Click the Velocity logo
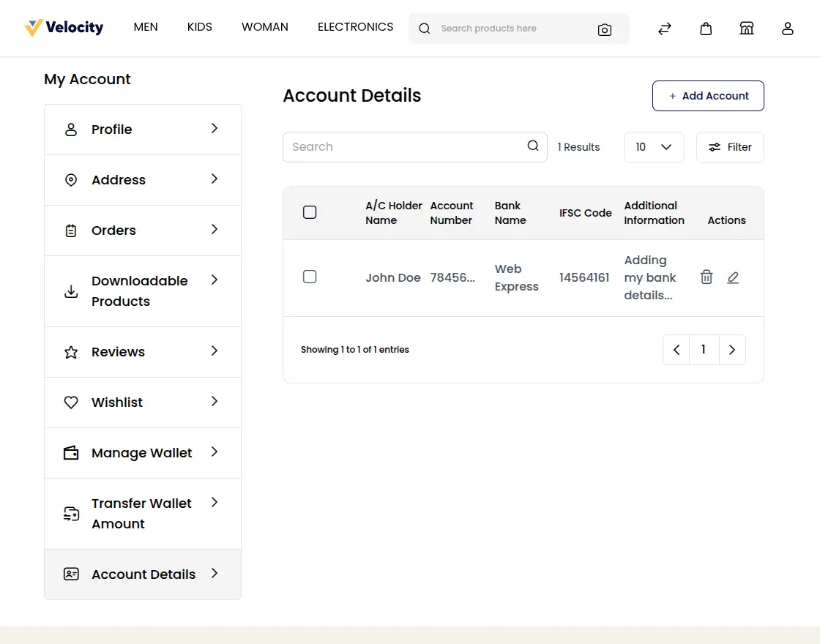820x644 pixels. click(x=64, y=26)
